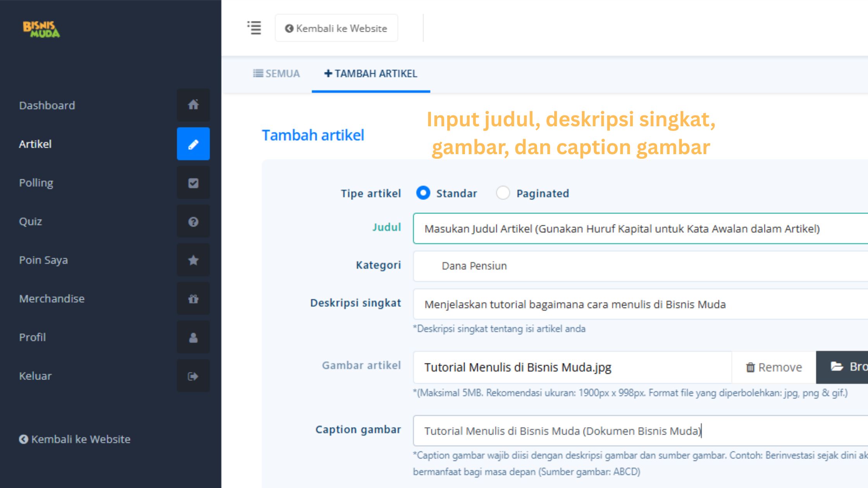Switch to the SEMUA tab
The width and height of the screenshot is (868, 488).
coord(276,74)
